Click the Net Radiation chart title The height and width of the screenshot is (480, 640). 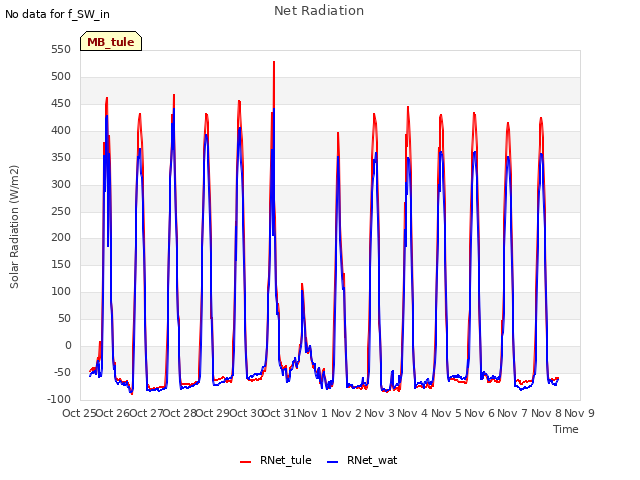319,11
